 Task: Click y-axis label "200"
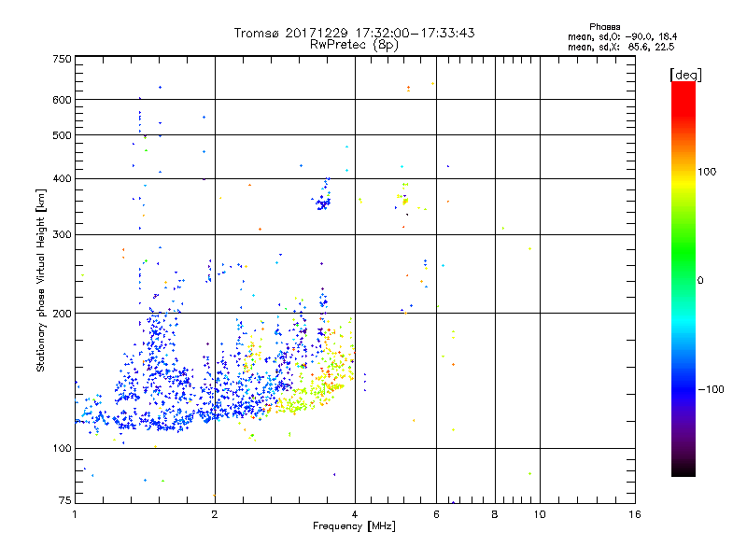[62, 314]
